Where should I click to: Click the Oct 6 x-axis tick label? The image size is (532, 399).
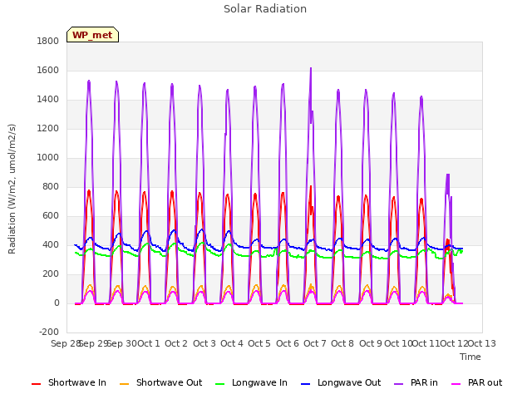[x=288, y=343]
